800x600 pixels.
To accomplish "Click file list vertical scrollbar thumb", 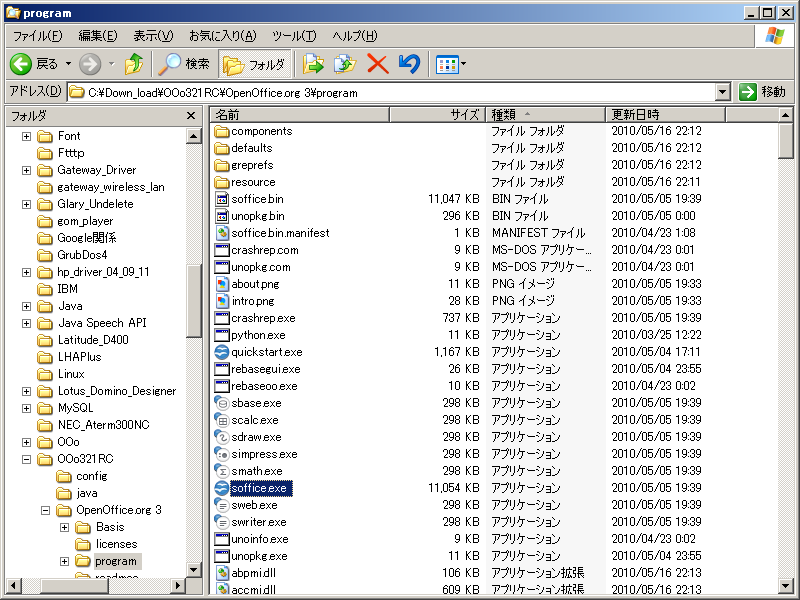I will point(786,141).
